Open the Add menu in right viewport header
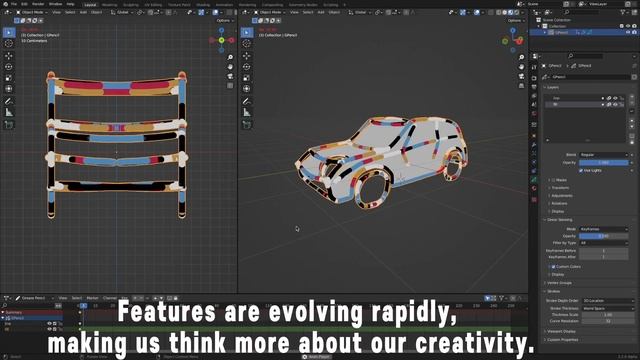The width and height of the screenshot is (640, 360). 321,12
